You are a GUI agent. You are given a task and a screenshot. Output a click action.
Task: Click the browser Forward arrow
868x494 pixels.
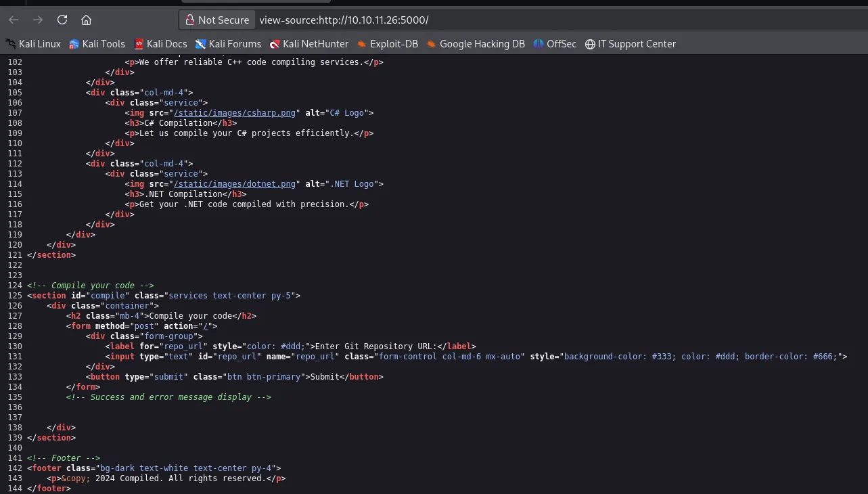coord(38,20)
